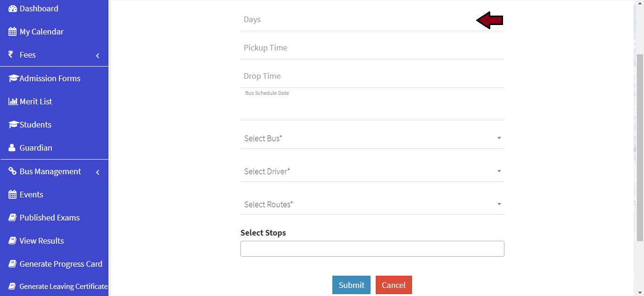Click the Published Exams book icon
Screen dimensions: 644x296
pyautogui.click(x=13, y=218)
